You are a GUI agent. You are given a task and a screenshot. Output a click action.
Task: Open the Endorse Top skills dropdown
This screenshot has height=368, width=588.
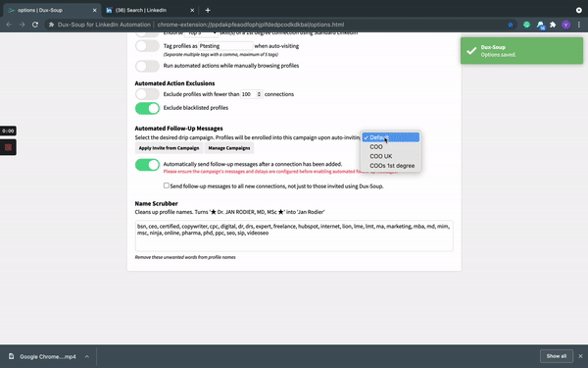pos(201,34)
